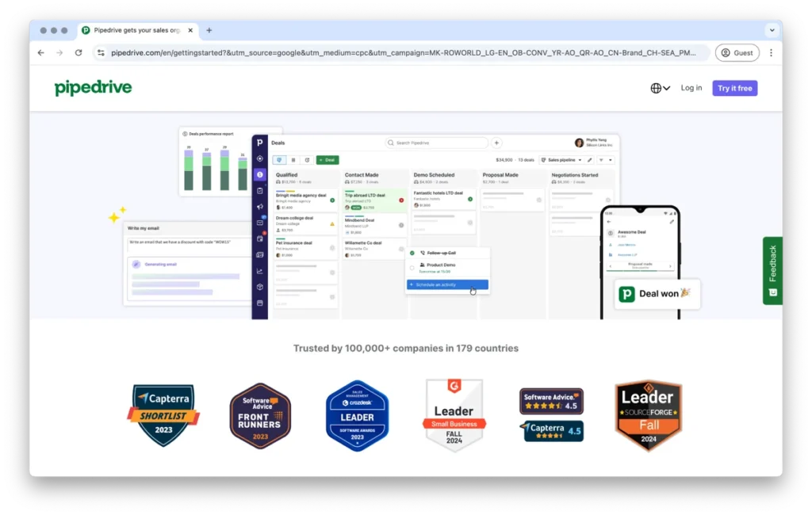Open the filter dropdown next to the pencil icon

pyautogui.click(x=605, y=160)
